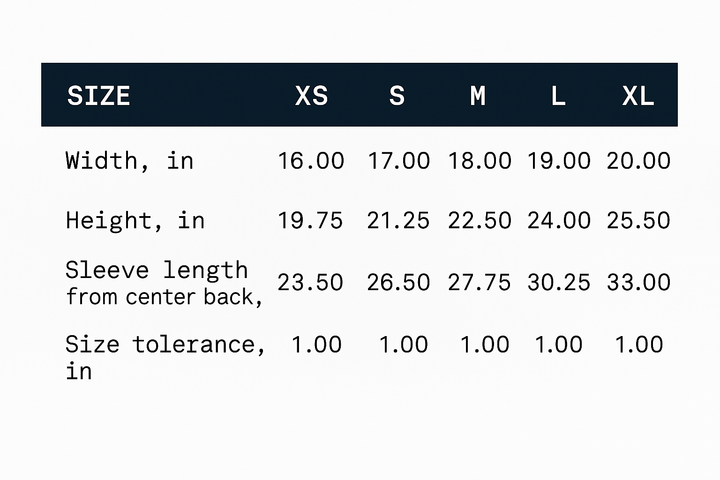Select small height value 21.25

398,220
